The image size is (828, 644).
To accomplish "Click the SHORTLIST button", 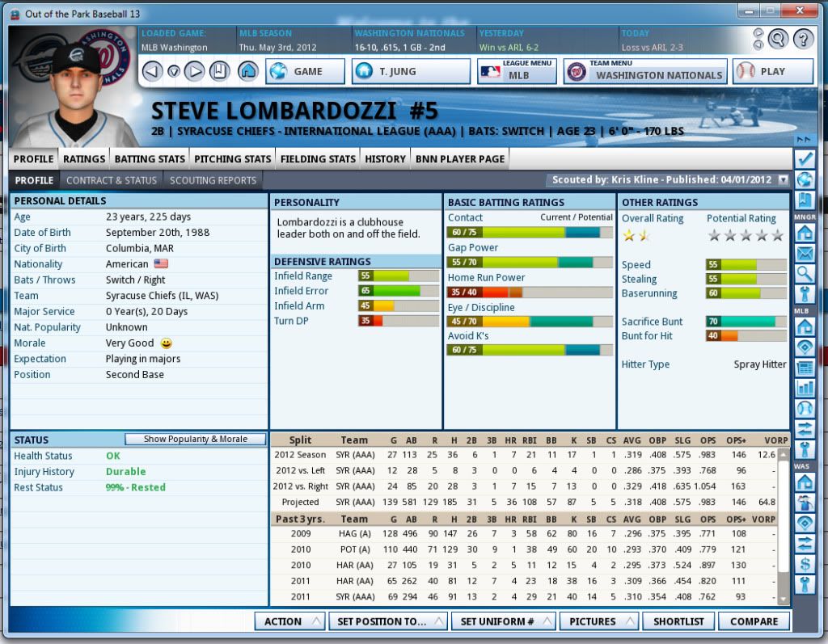I will tap(678, 621).
